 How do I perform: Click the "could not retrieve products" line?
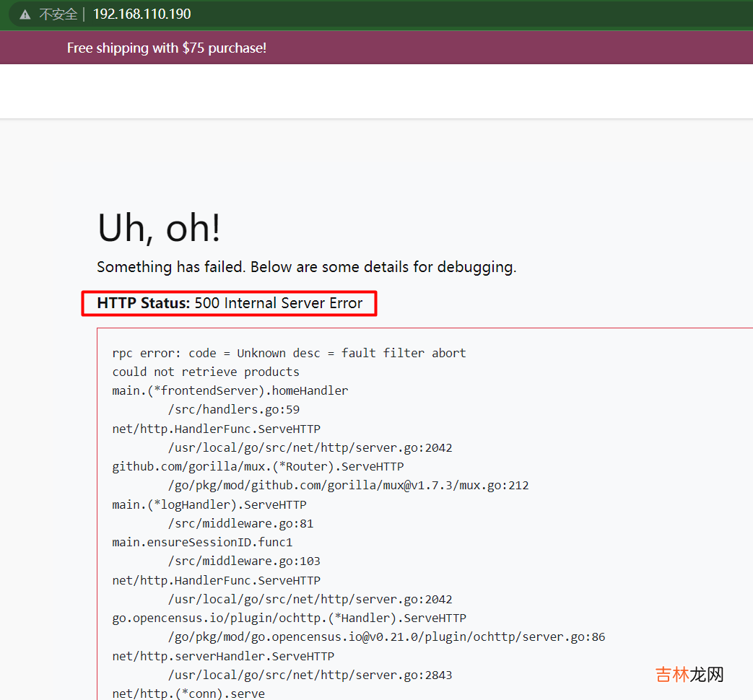point(206,372)
